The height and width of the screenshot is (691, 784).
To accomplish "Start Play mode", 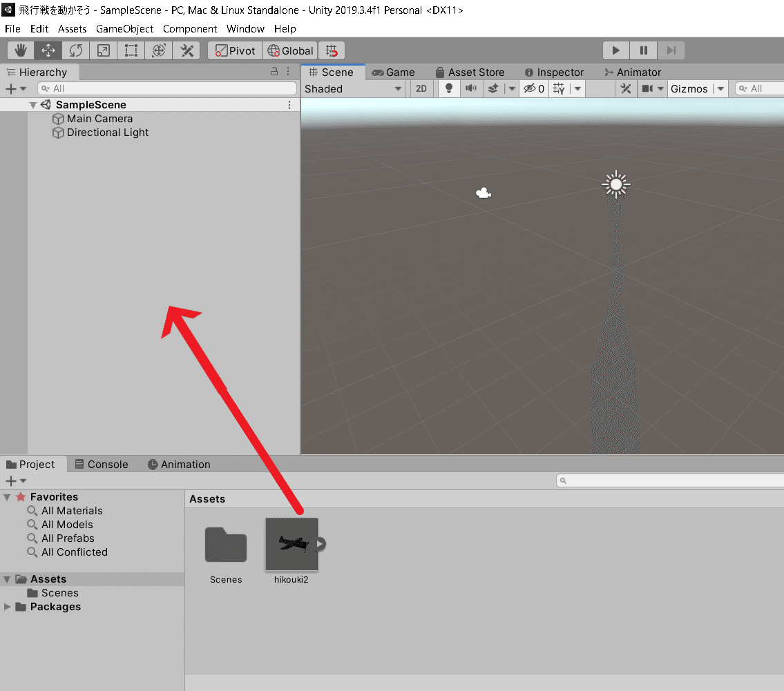I will tap(616, 50).
